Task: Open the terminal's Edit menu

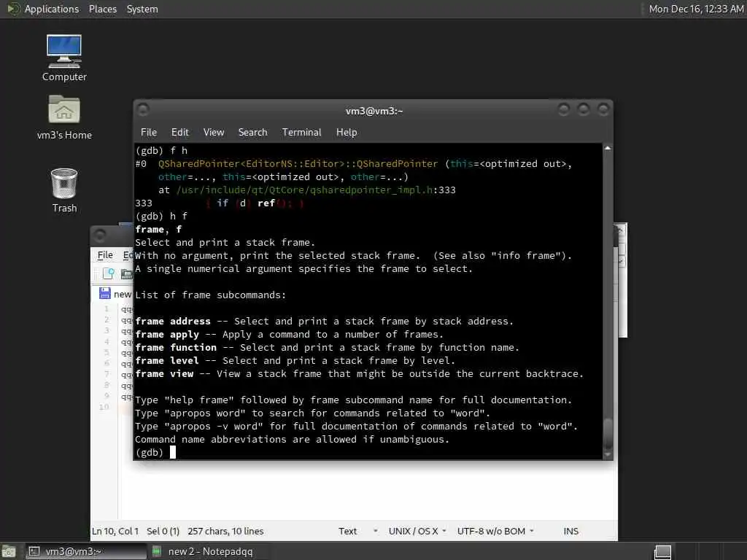Action: [x=179, y=133]
